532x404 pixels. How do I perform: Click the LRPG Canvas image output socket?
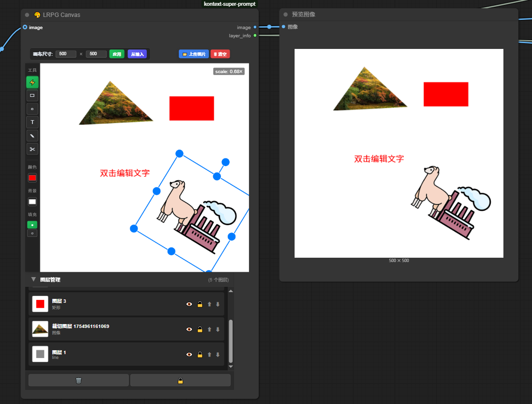[255, 27]
